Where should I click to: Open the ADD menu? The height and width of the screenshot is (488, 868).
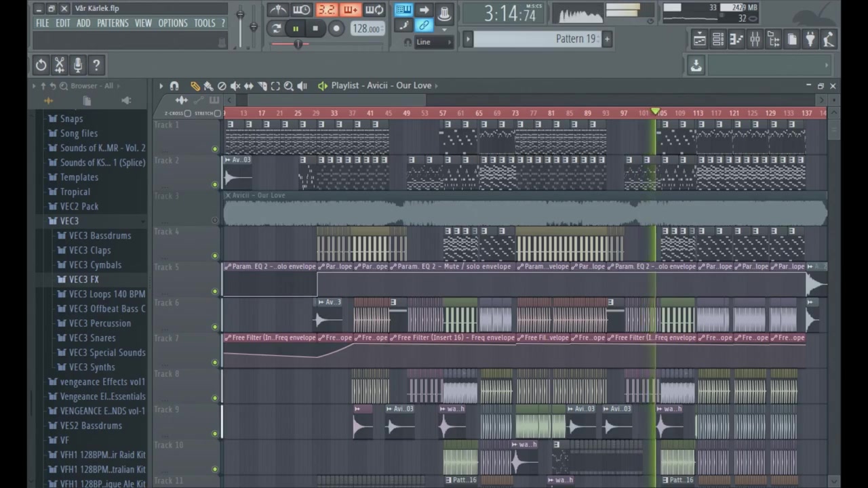click(83, 23)
